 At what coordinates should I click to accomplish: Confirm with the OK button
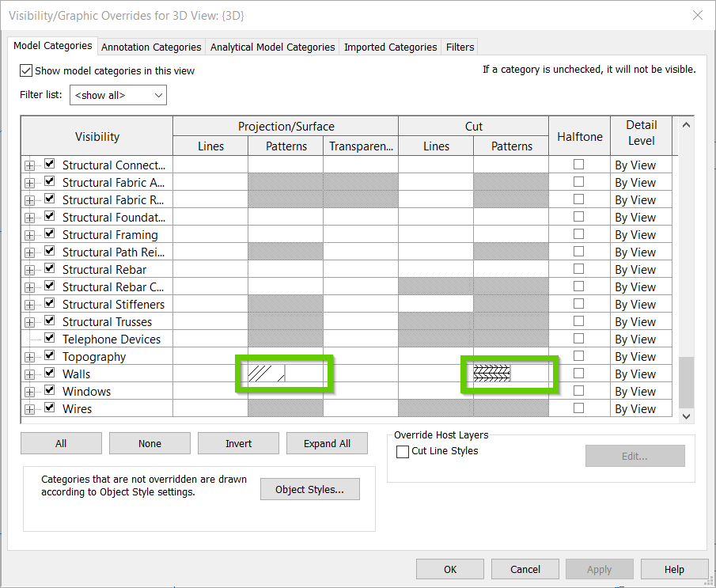450,569
